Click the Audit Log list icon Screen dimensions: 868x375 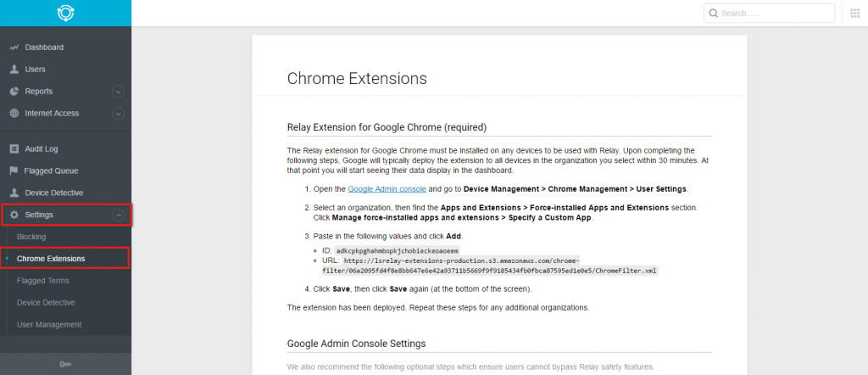pos(14,149)
